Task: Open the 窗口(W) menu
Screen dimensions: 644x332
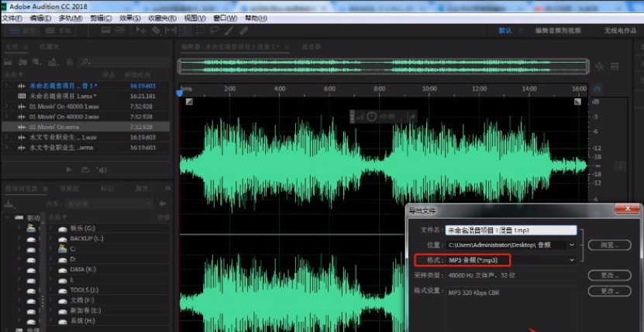Action: (225, 18)
